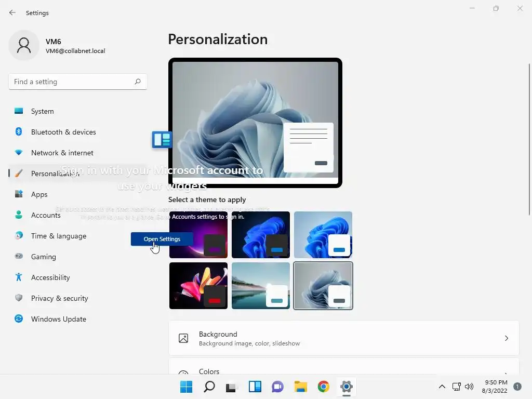This screenshot has height=399, width=532.
Task: Click in the Find a setting field
Action: (78, 82)
